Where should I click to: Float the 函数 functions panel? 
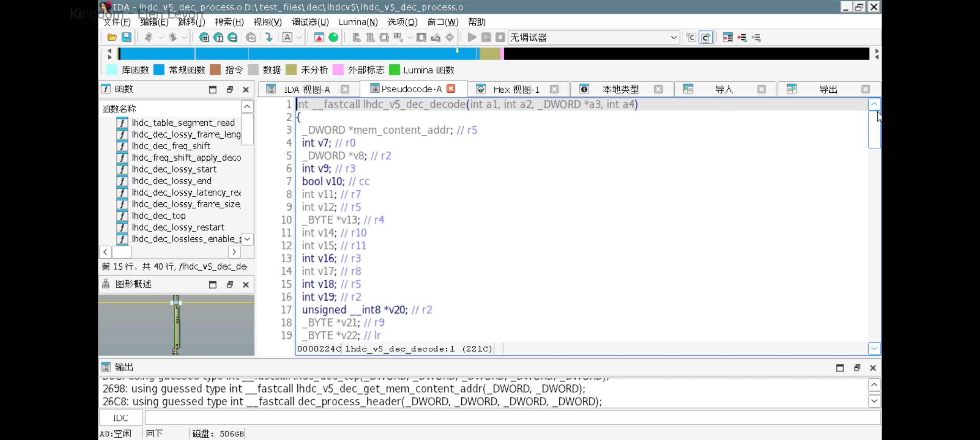[230, 89]
